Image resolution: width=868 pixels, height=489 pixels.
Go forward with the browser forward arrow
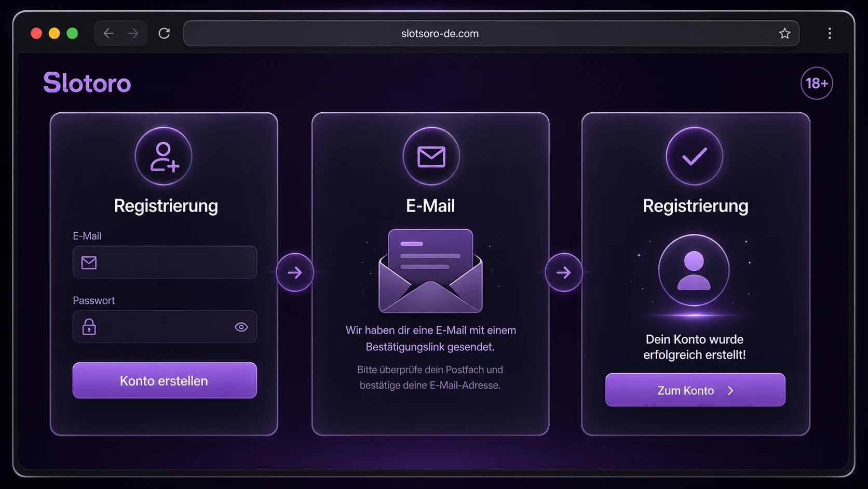point(133,33)
